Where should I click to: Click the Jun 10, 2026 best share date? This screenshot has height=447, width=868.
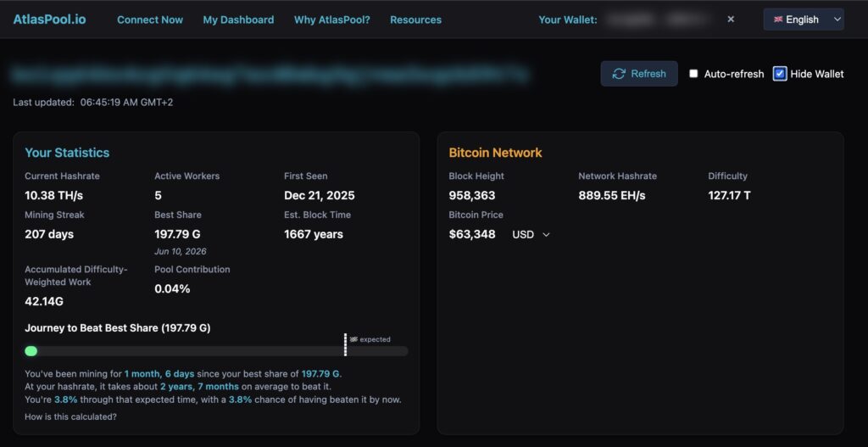[181, 251]
